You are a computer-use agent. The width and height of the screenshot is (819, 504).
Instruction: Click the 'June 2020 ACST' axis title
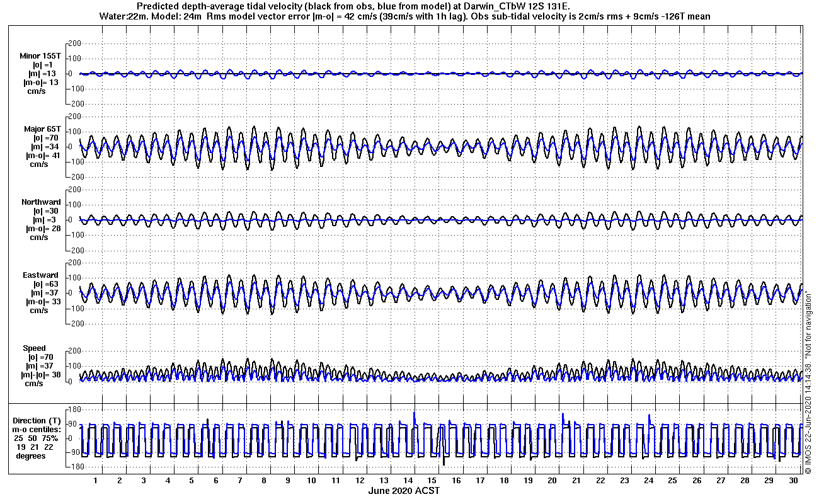click(404, 491)
